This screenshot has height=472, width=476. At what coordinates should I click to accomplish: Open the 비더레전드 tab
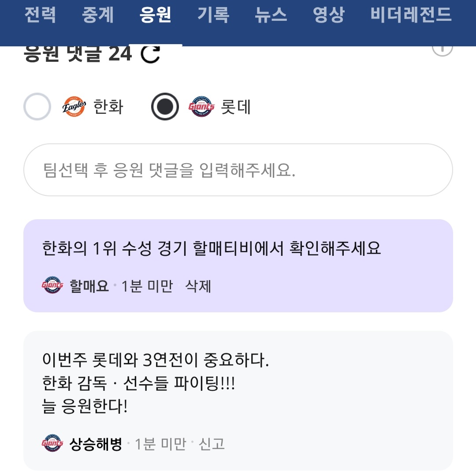click(411, 15)
